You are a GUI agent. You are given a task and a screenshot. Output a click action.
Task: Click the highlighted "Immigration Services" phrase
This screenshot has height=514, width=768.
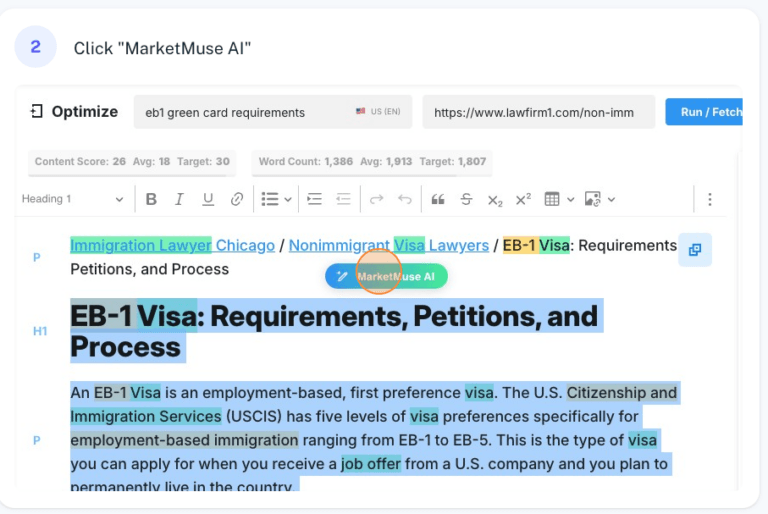pyautogui.click(x=146, y=416)
